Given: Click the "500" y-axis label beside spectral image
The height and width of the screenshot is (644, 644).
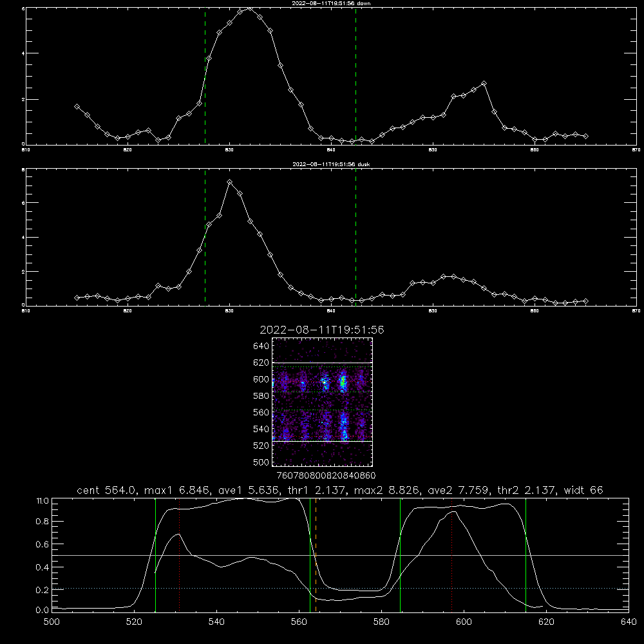Looking at the screenshot, I should pos(261,462).
